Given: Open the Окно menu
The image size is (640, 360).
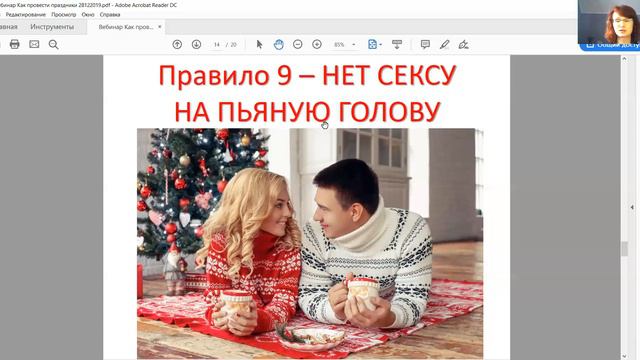Looking at the screenshot, I should click(x=88, y=14).
